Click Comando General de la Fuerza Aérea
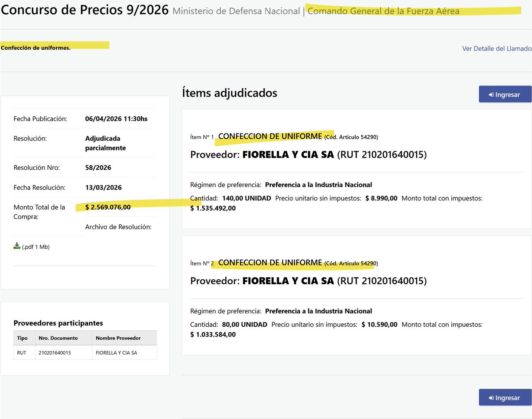 tap(383, 12)
